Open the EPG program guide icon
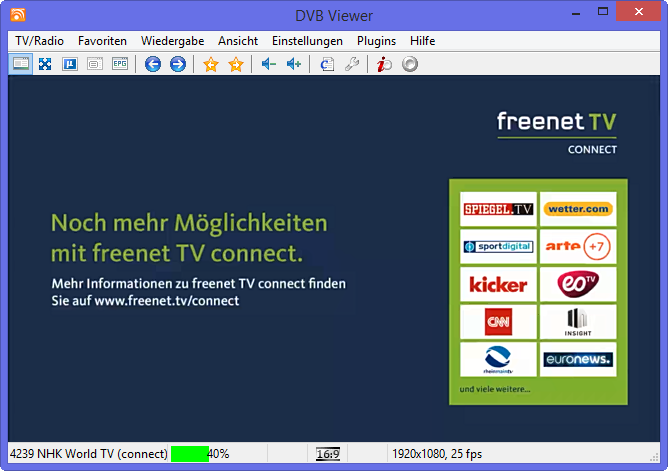Screen dimensions: 668x471 click(120, 64)
